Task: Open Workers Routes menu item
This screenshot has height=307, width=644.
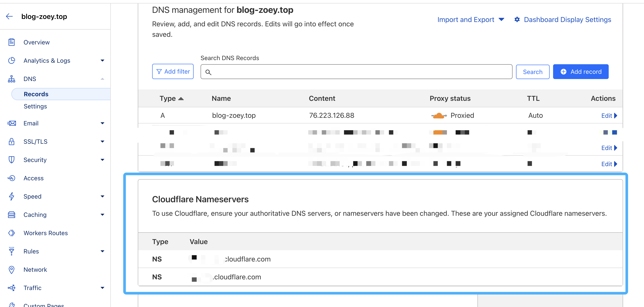Action: tap(46, 233)
